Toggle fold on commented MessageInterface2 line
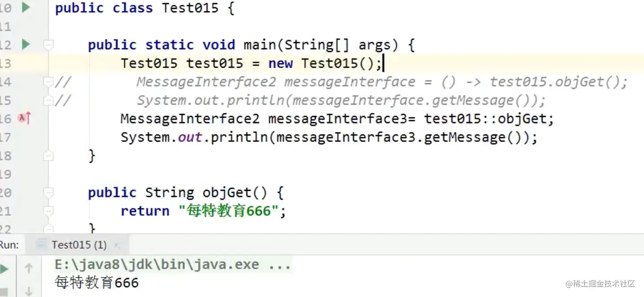The image size is (644, 297). tap(49, 81)
